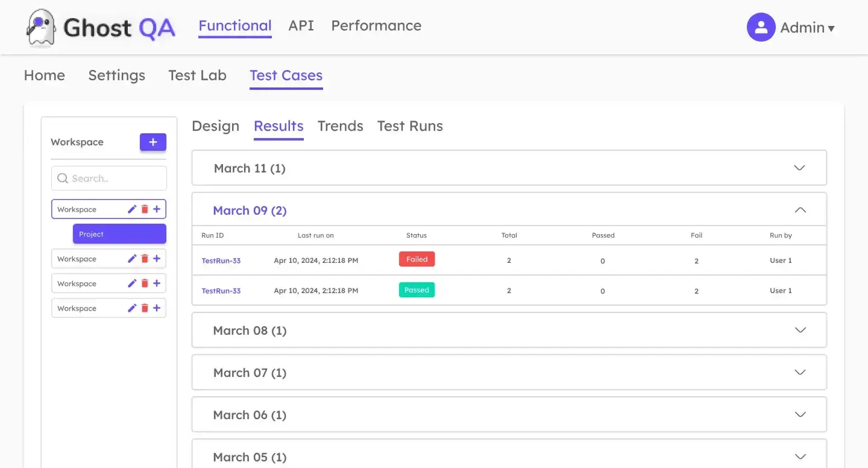This screenshot has height=468, width=868.
Task: Click plus icon on first Workspace row
Action: point(157,209)
